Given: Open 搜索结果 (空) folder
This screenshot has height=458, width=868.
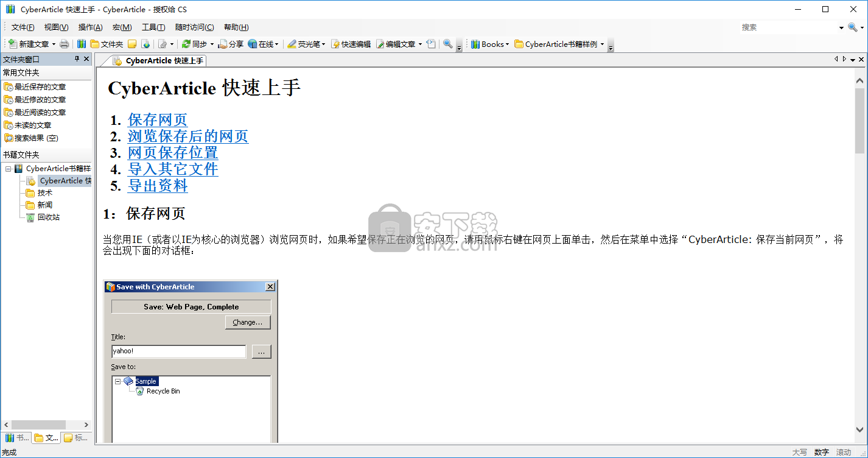Looking at the screenshot, I should 31,138.
